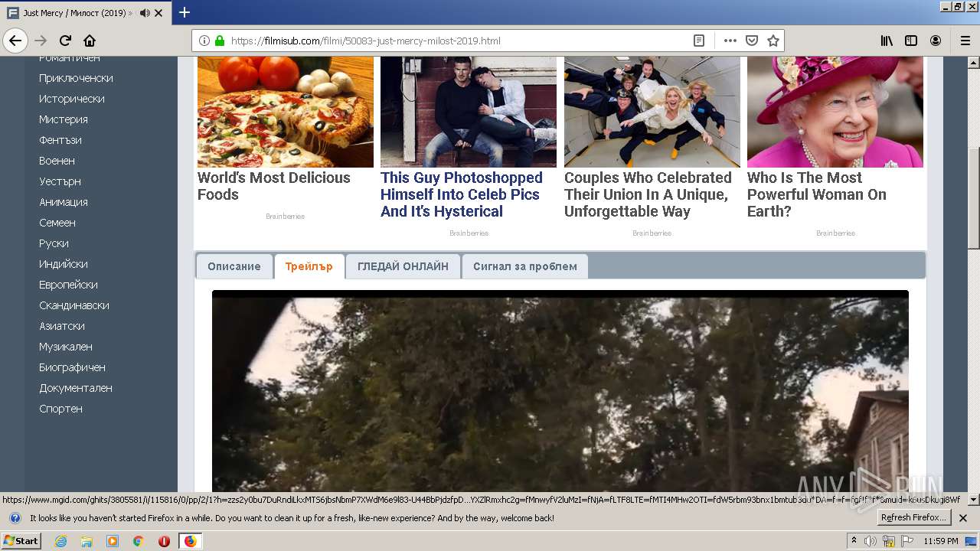Image resolution: width=980 pixels, height=551 pixels.
Task: Select the Трейлър tab
Action: (x=309, y=266)
